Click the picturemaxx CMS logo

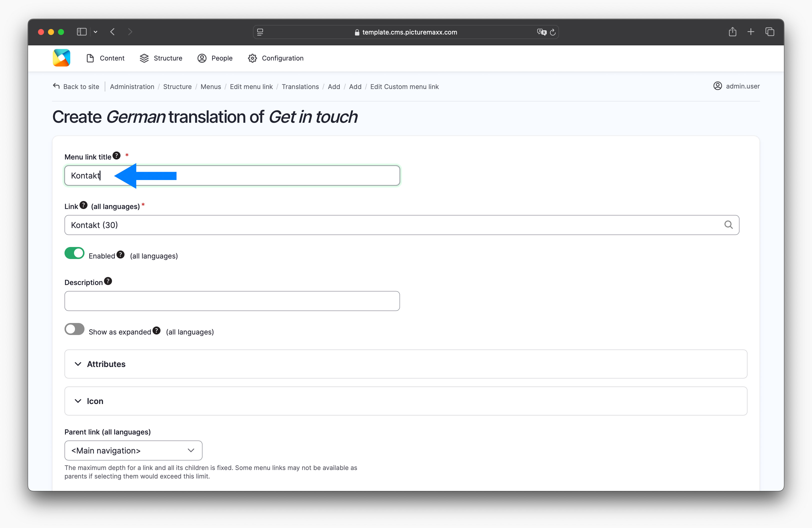coord(61,58)
